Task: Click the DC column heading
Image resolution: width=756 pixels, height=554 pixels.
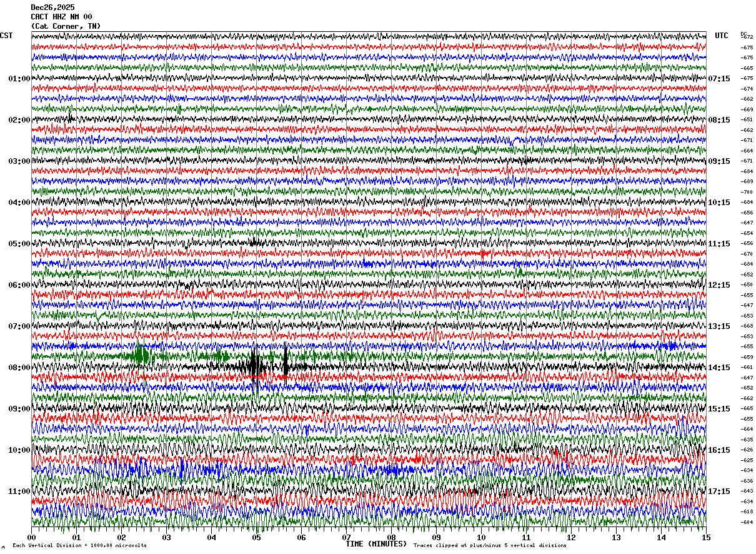Action: [x=744, y=34]
